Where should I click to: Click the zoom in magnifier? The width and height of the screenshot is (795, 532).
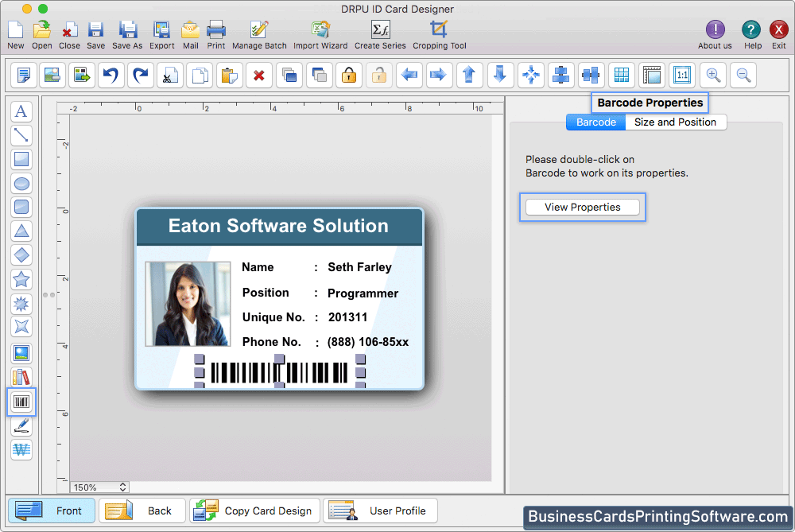pos(713,75)
